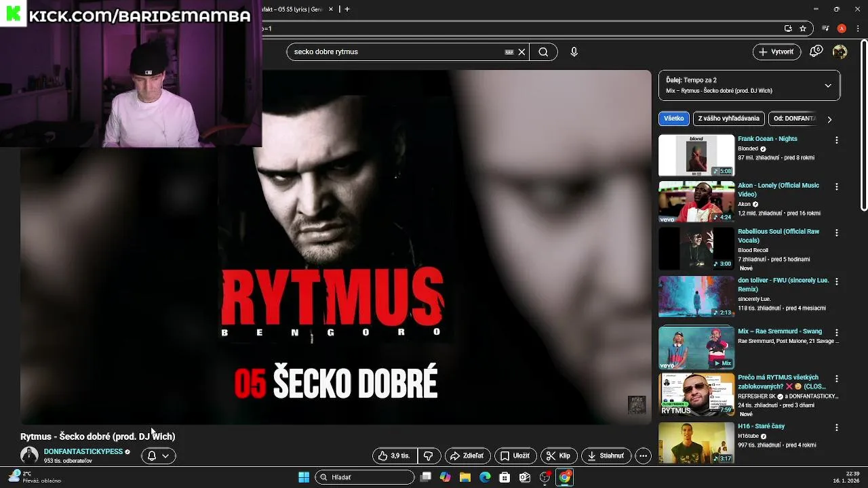Clear the search text with the X
868x488 pixels.
pos(521,52)
